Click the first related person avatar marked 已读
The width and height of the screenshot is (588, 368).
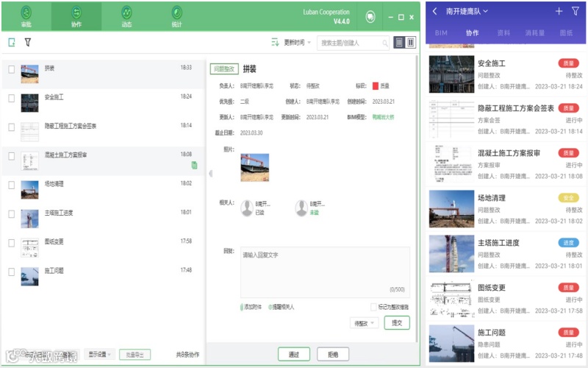[x=247, y=208]
